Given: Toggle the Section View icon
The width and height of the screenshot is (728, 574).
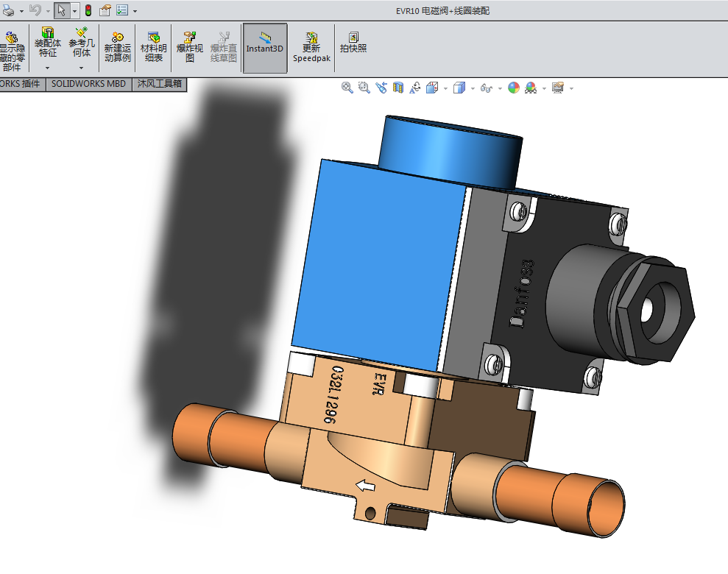Looking at the screenshot, I should pyautogui.click(x=398, y=88).
